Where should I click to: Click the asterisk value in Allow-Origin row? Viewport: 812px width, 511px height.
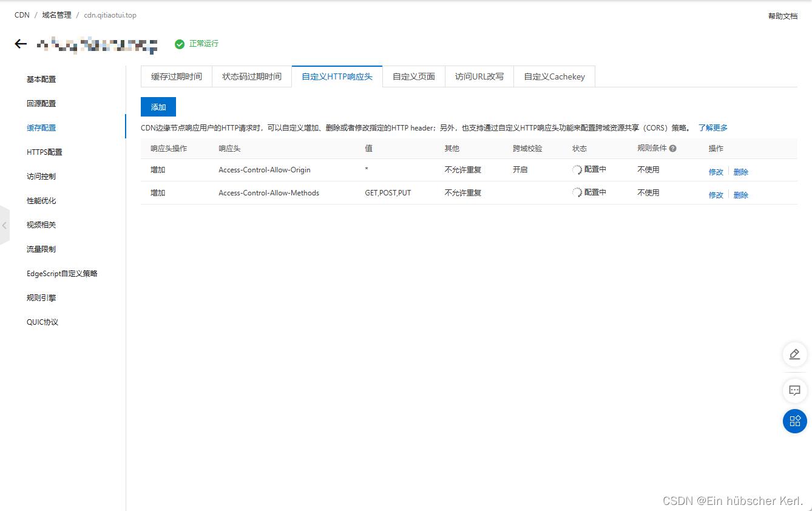tap(367, 170)
